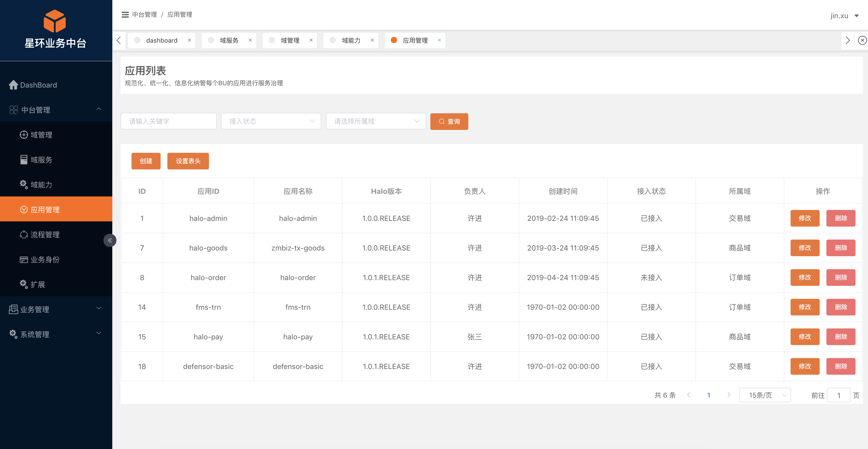Click the 系统管理 gear icon
Viewport: 868px width, 449px height.
[14, 334]
